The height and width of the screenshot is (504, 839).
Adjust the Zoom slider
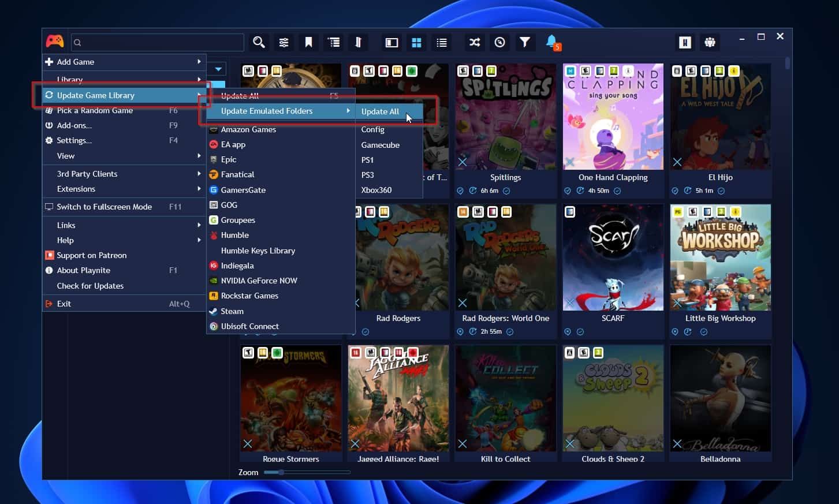(x=307, y=472)
